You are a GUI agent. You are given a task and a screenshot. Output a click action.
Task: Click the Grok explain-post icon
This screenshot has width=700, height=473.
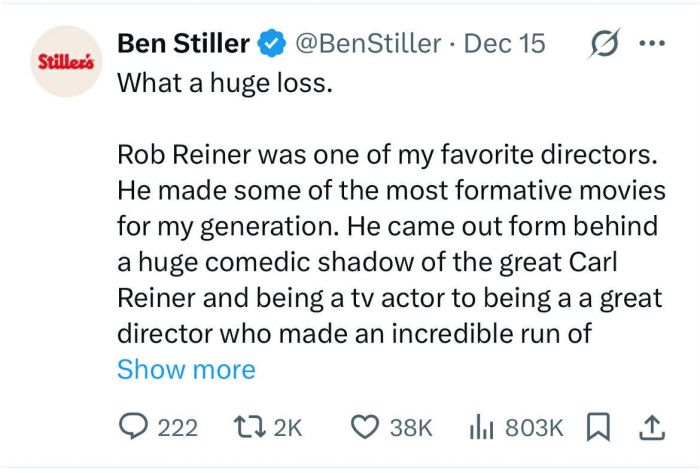click(x=604, y=44)
